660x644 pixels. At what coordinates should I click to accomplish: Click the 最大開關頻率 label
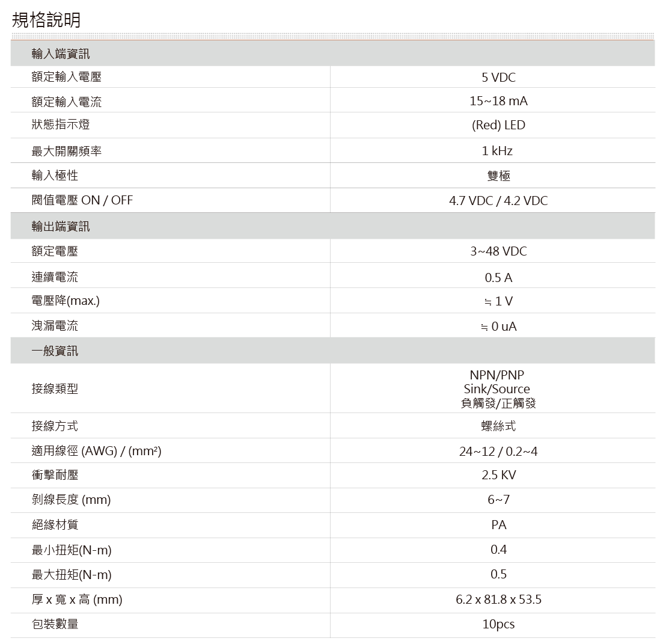[67, 151]
